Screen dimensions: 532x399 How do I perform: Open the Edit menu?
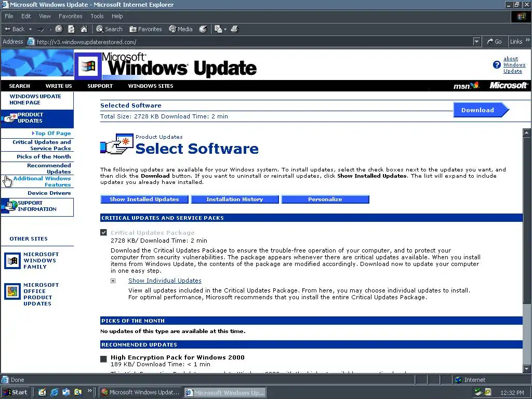pyautogui.click(x=26, y=16)
